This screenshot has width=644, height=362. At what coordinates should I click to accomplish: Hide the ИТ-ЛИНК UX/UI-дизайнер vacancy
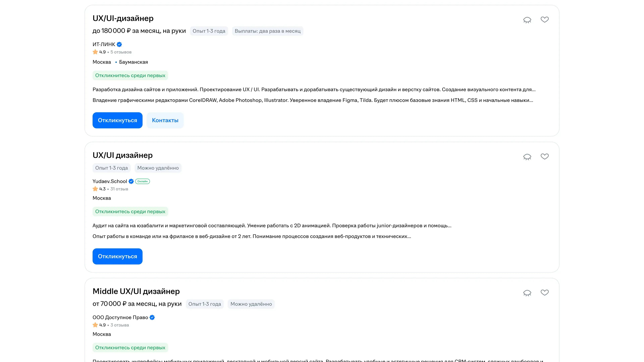pyautogui.click(x=527, y=20)
